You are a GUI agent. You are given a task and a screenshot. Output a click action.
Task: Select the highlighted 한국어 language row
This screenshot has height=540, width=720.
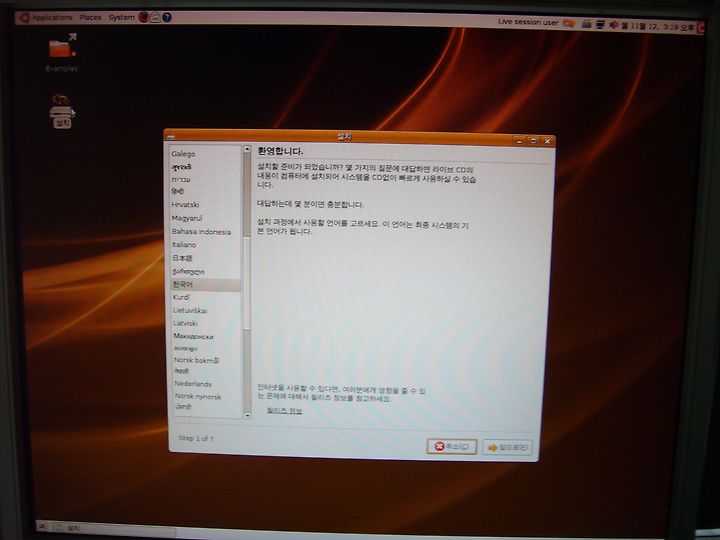tap(205, 285)
